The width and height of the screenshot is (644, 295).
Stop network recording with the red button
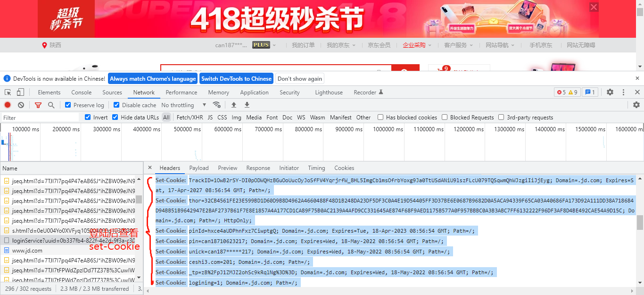(x=8, y=105)
